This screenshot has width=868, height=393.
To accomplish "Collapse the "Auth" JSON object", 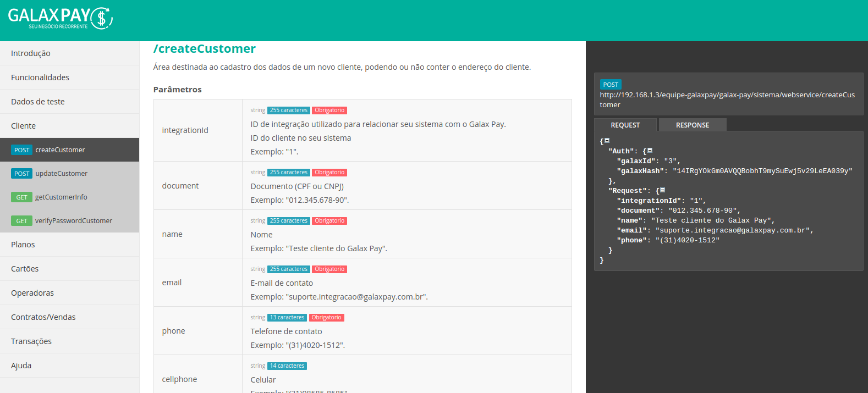I will [x=650, y=151].
